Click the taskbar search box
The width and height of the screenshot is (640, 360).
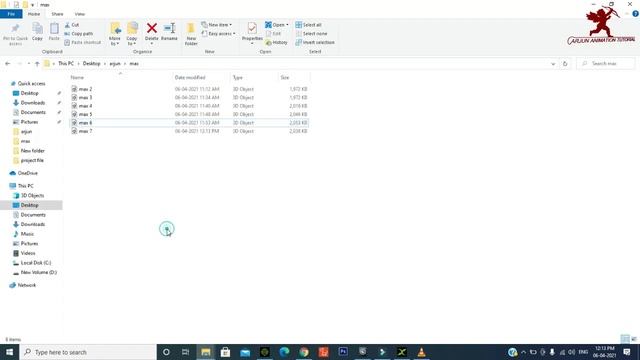pyautogui.click(x=88, y=352)
